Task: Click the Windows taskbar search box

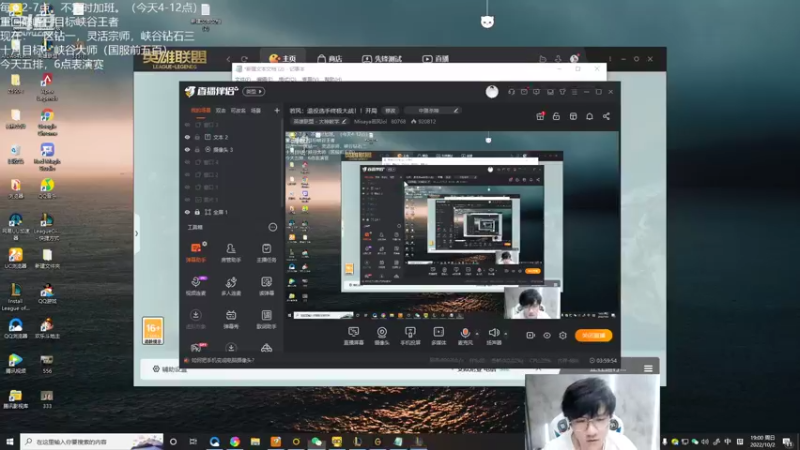Action: [x=92, y=441]
